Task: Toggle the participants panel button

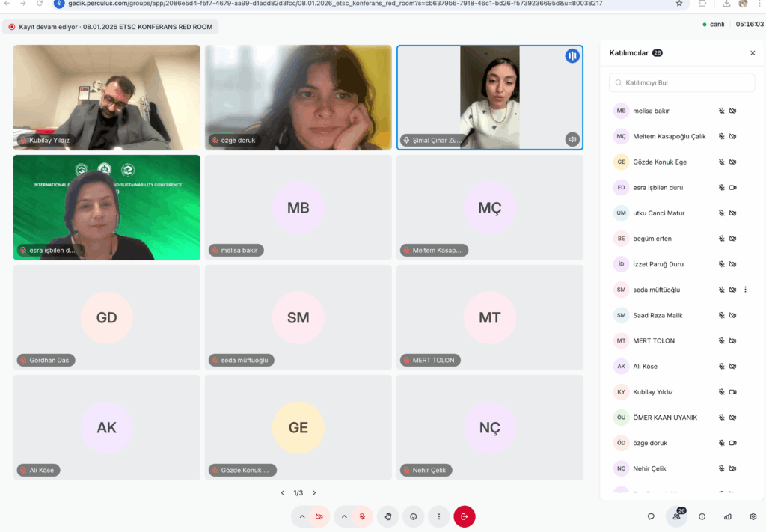Action: [x=676, y=516]
